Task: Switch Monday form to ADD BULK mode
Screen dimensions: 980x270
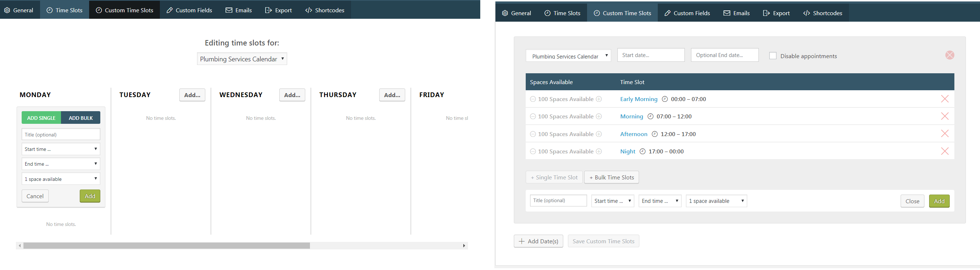Action: click(x=81, y=118)
